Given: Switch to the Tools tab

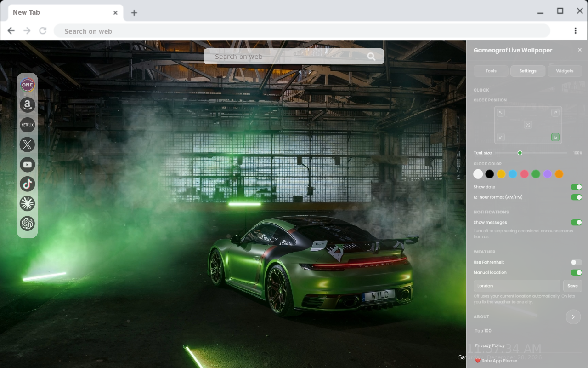Looking at the screenshot, I should point(491,71).
